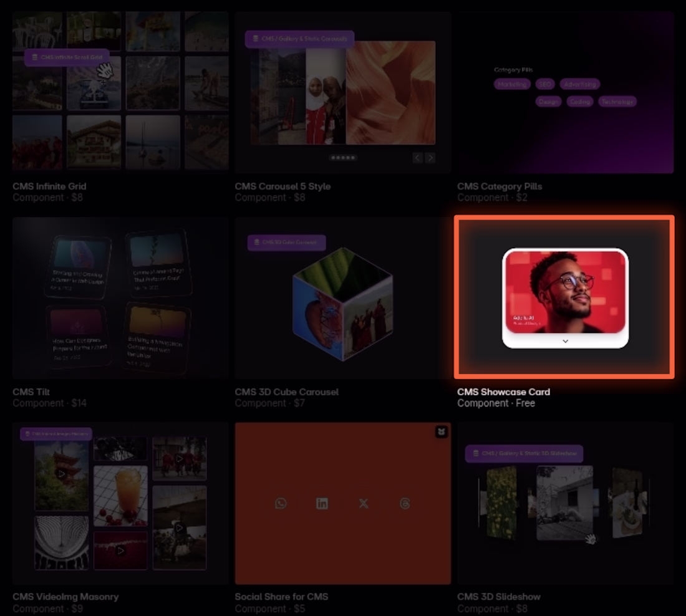Select the Marketing category pill
Viewport: 686px width, 616px height.
point(512,84)
